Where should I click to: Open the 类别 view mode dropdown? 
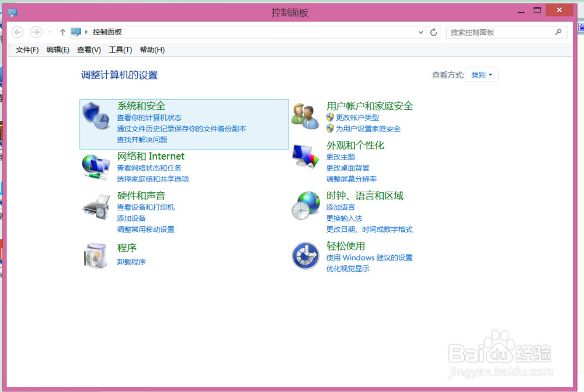pyautogui.click(x=482, y=75)
